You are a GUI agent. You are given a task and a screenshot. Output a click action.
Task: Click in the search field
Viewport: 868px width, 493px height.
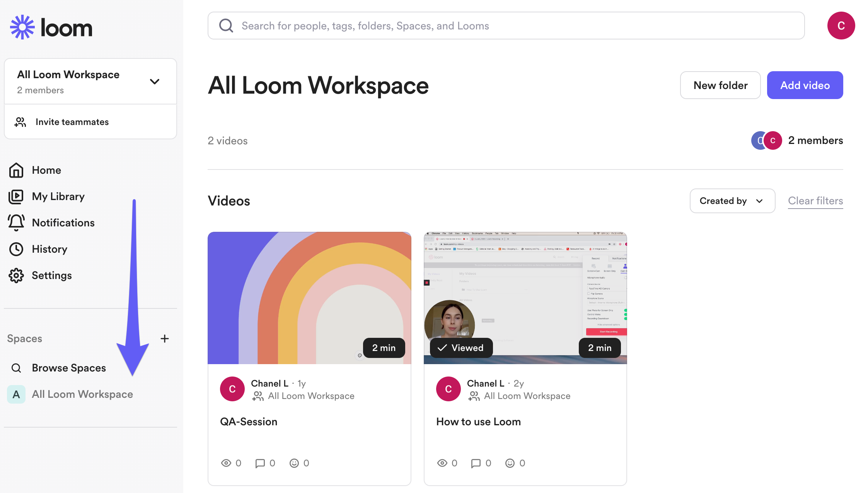pyautogui.click(x=506, y=26)
